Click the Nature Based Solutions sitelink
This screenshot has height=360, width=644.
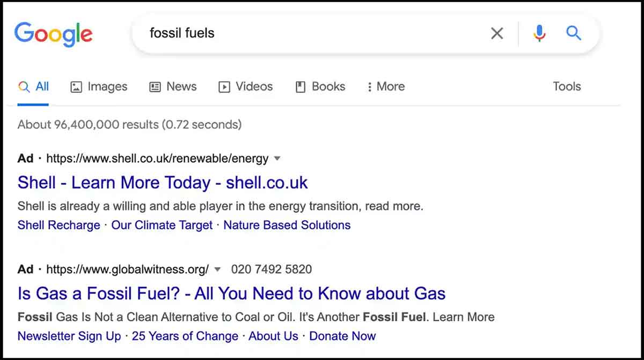click(287, 225)
